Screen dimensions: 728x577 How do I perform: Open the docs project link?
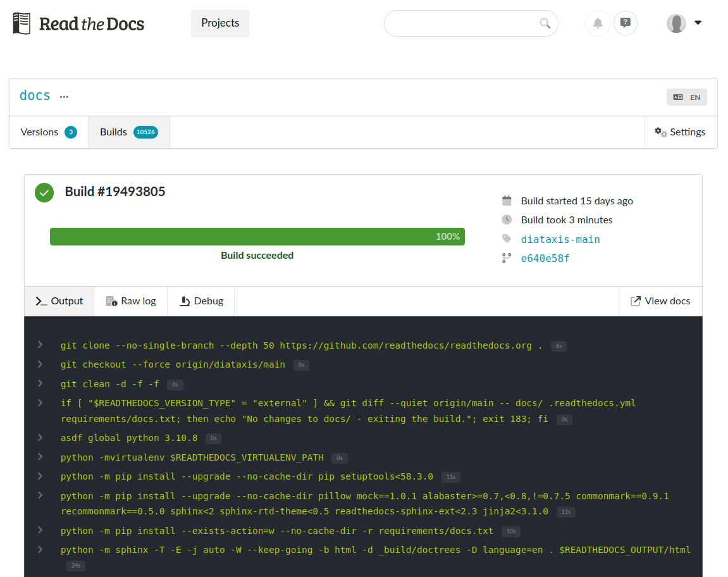[35, 96]
